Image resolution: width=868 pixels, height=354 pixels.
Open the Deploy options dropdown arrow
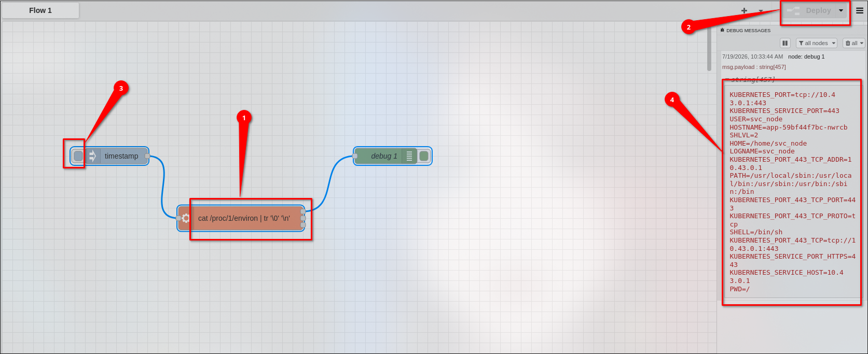click(841, 10)
